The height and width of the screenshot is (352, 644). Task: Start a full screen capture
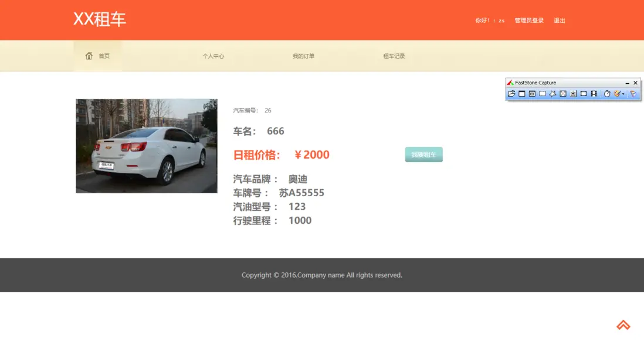click(x=562, y=94)
